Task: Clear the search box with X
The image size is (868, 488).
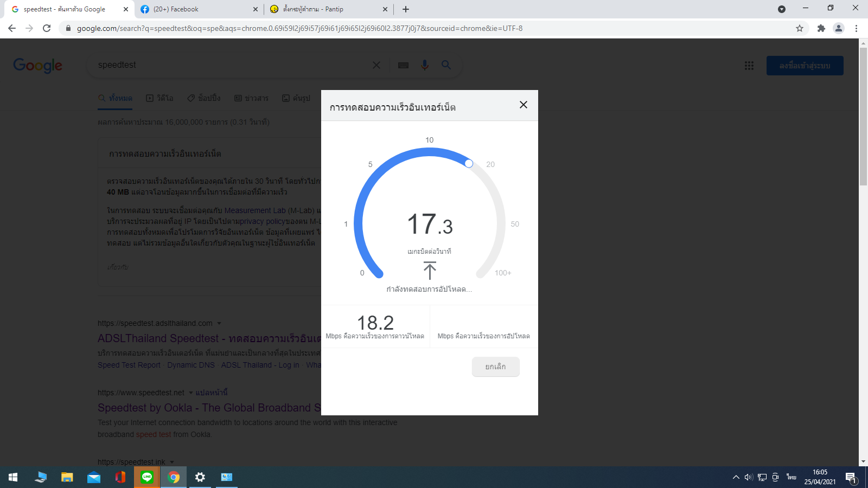Action: 376,65
